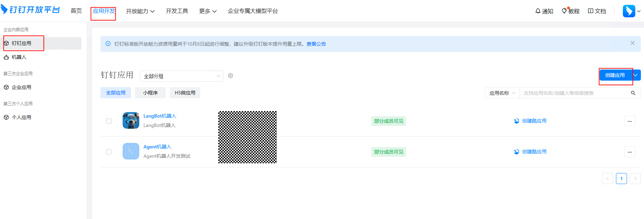Switch to the 全部应用 filter tab
This screenshot has height=219, width=644.
point(116,93)
